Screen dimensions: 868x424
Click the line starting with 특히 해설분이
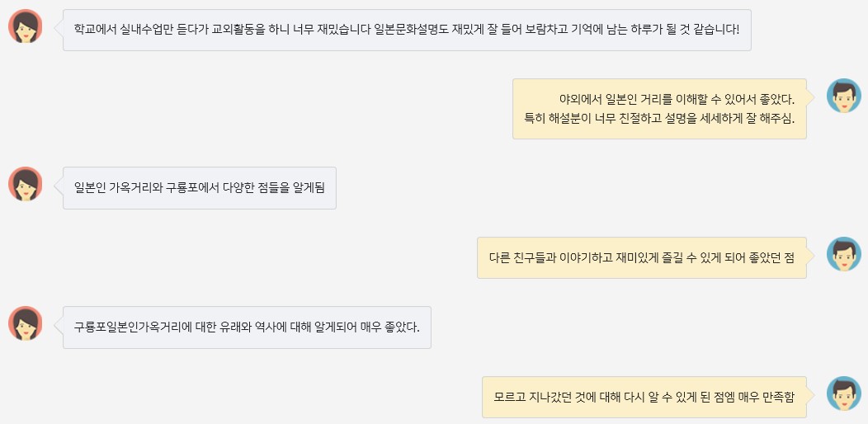click(659, 118)
